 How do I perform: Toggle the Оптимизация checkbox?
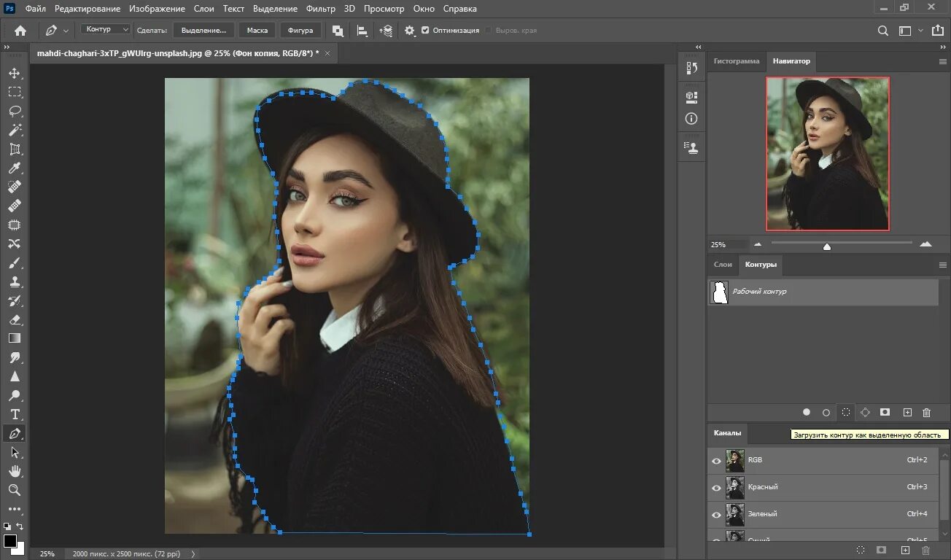[425, 31]
